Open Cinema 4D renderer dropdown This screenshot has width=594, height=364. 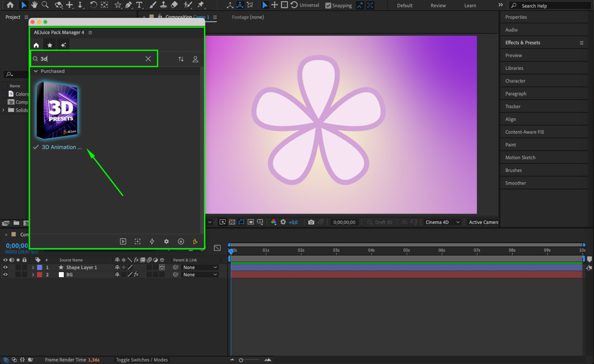[x=442, y=222]
